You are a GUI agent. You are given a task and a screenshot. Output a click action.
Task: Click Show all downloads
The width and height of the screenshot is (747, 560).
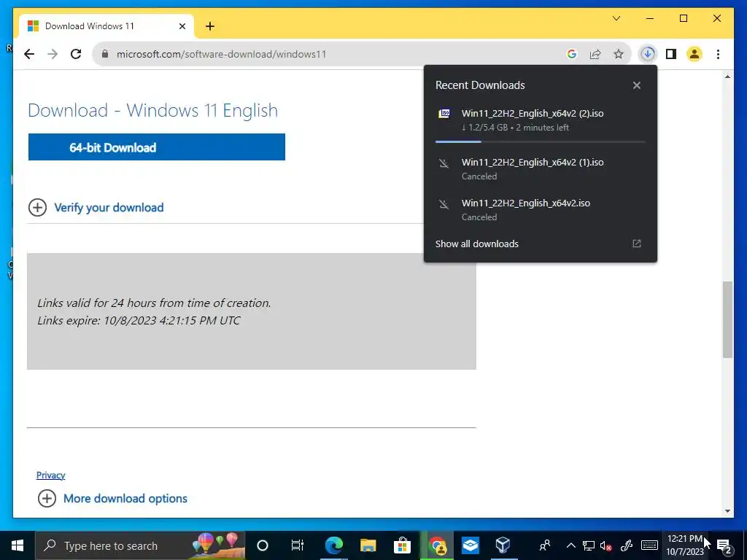(x=477, y=244)
